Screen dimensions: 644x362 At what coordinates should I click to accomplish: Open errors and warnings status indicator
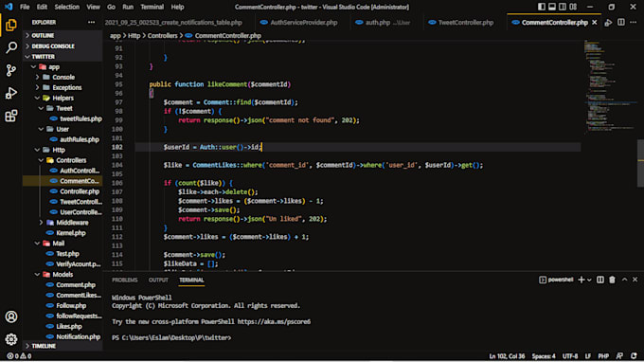19,355
